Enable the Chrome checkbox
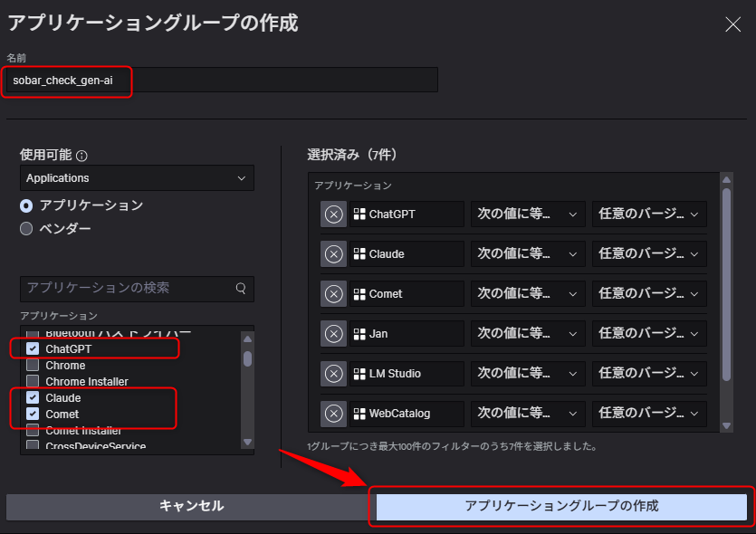The height and width of the screenshot is (534, 756). 33,366
